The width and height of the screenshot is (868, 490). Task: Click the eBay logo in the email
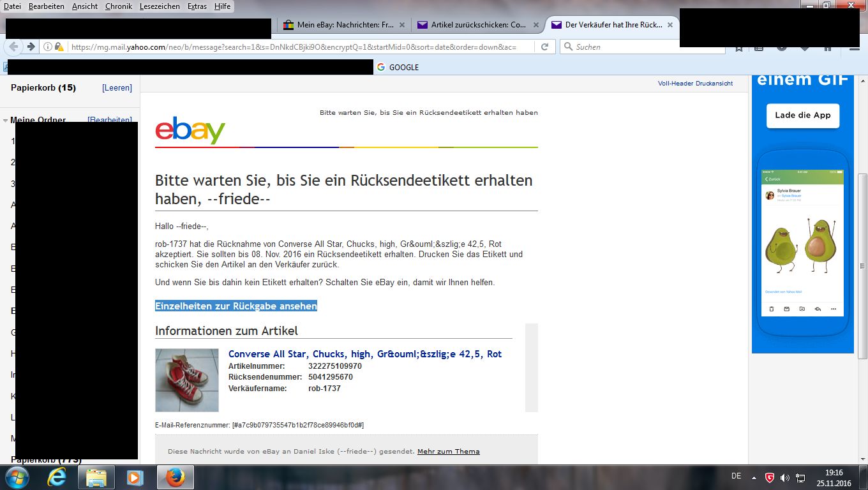pos(190,130)
